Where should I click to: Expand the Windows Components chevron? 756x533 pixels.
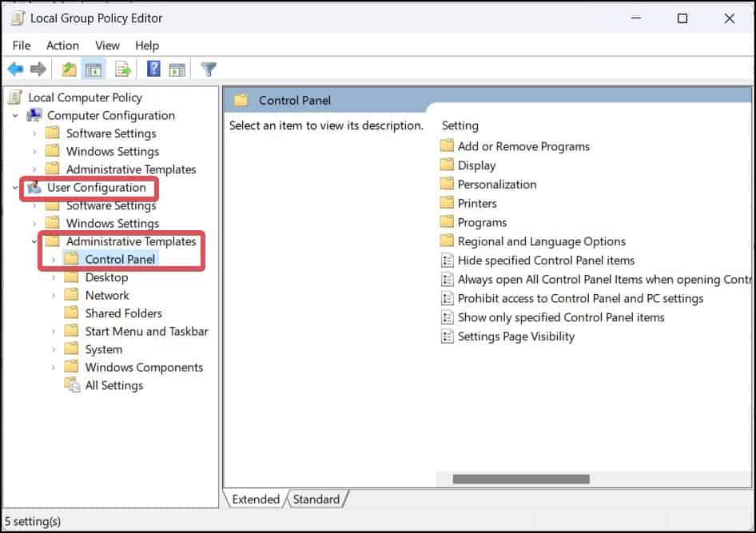click(54, 368)
